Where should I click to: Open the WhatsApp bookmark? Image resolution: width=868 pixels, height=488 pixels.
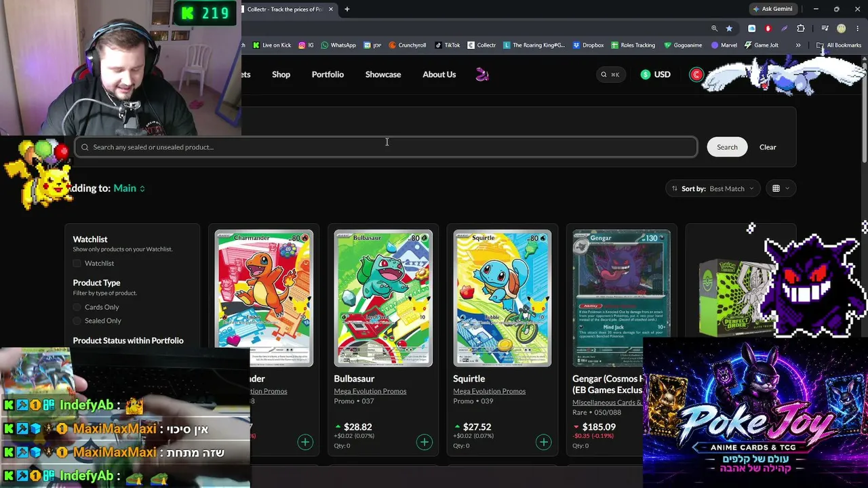(x=338, y=45)
